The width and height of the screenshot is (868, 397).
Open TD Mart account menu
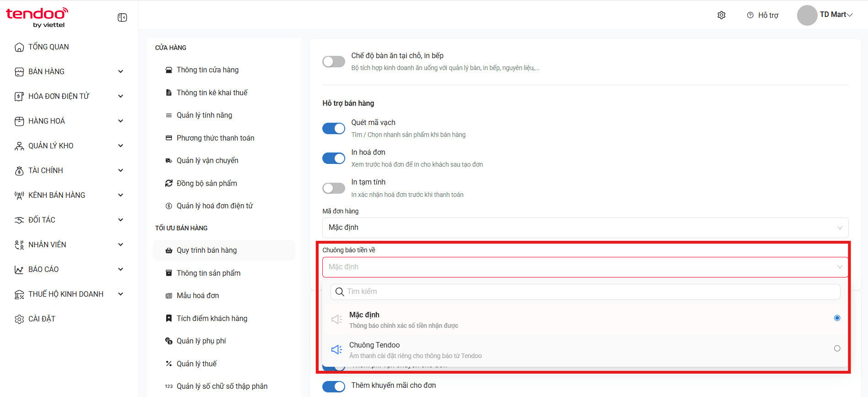point(825,15)
